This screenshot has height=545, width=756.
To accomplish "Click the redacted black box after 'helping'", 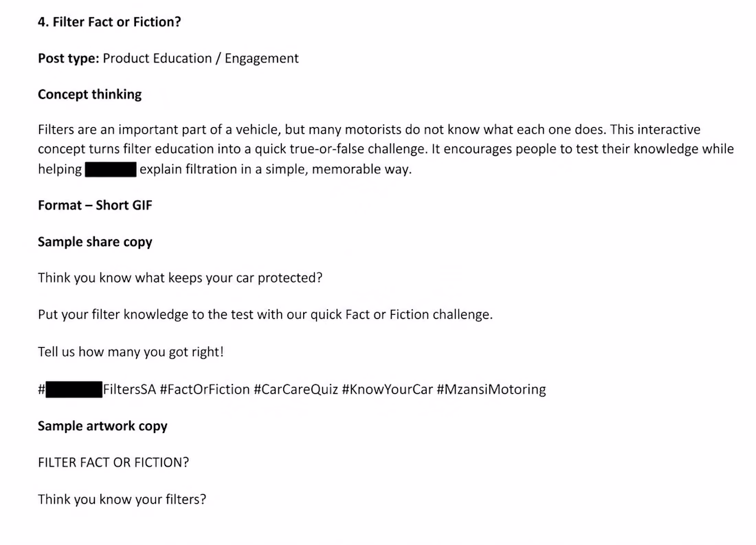I will pyautogui.click(x=111, y=169).
